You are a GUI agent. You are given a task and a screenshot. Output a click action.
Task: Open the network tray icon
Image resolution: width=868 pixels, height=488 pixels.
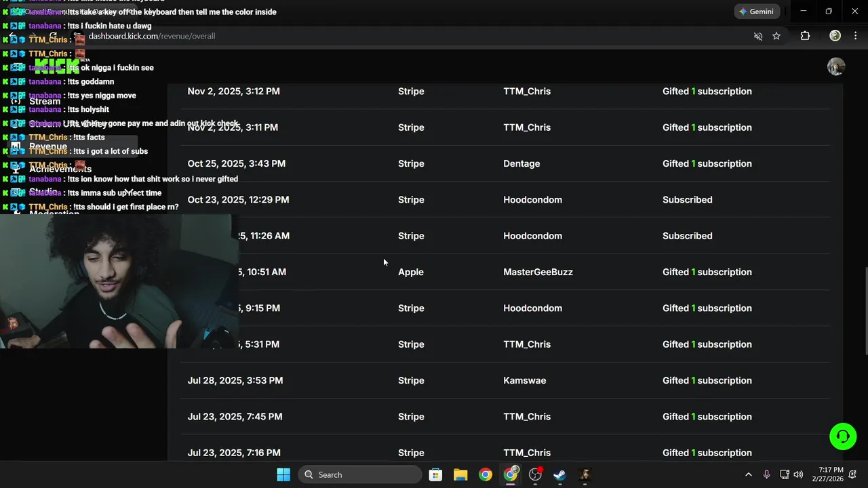click(784, 474)
